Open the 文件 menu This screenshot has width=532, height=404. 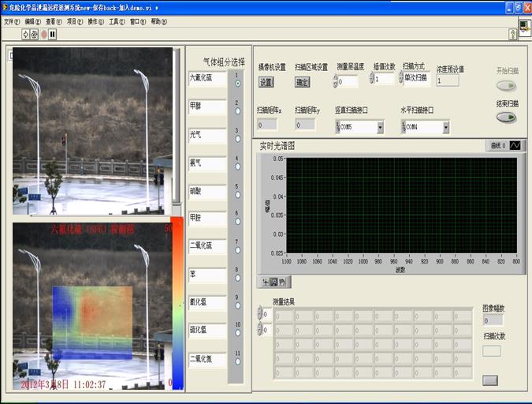point(10,21)
